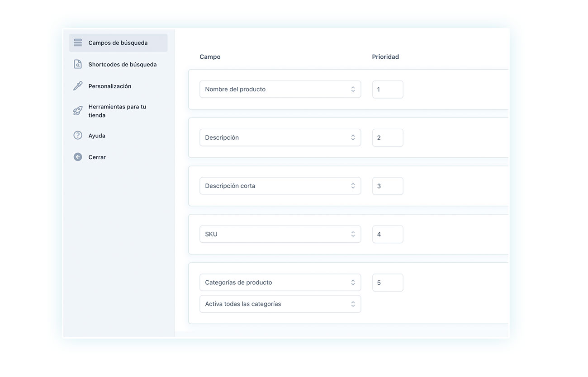Image resolution: width=588 pixels, height=377 pixels.
Task: Open Campos de búsqueda section
Action: (119, 42)
